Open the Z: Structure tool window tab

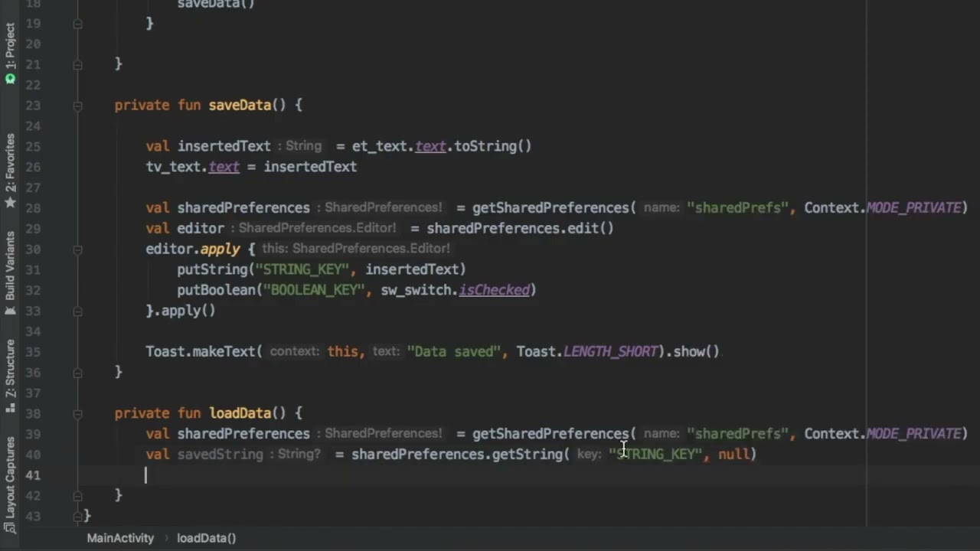tap(10, 376)
